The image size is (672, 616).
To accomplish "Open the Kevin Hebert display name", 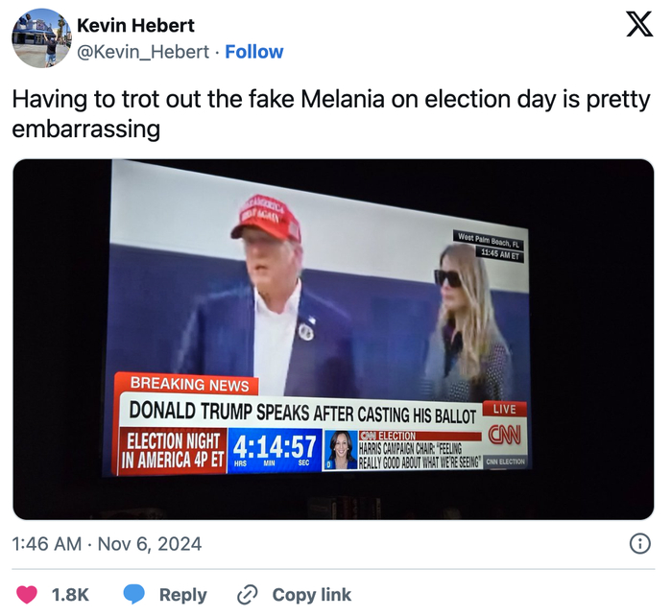I will coord(135,26).
